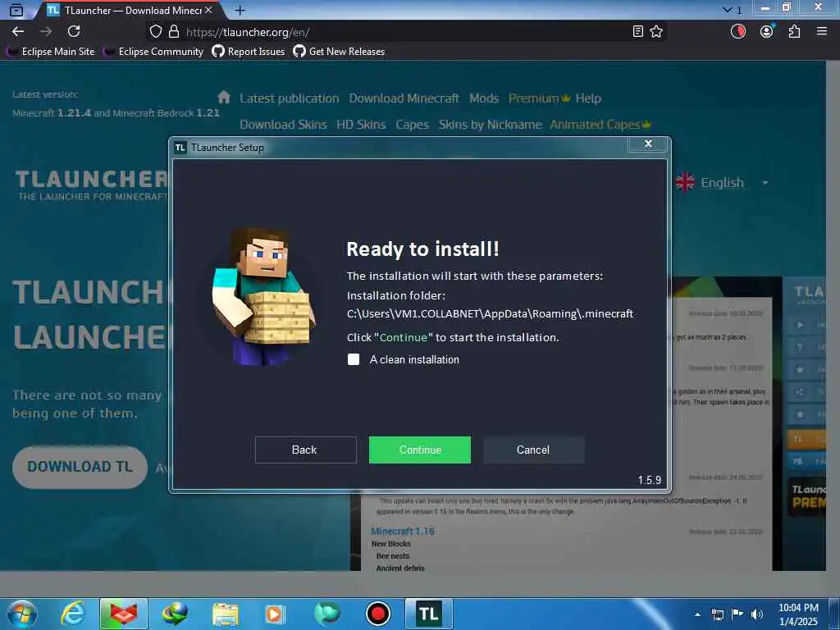The height and width of the screenshot is (630, 840).
Task: Open the Extensions puzzle icon
Action: click(x=794, y=32)
